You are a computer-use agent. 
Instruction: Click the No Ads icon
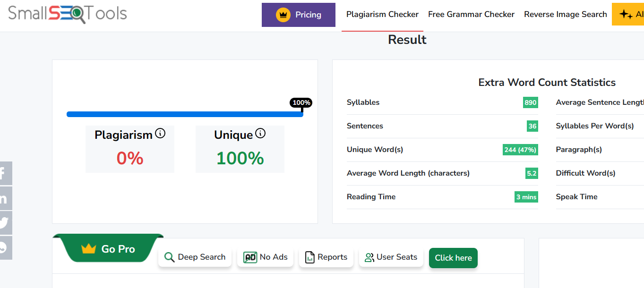250,257
